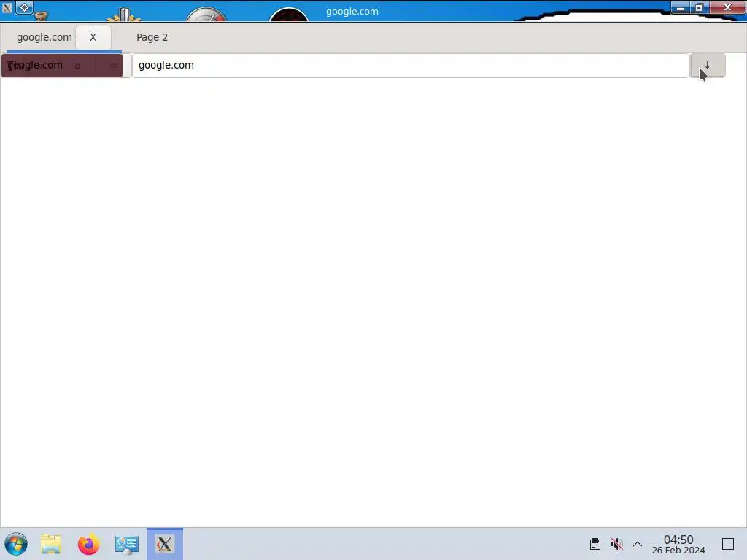This screenshot has width=747, height=560.
Task: Maximize the google.com window
Action: pos(700,7)
